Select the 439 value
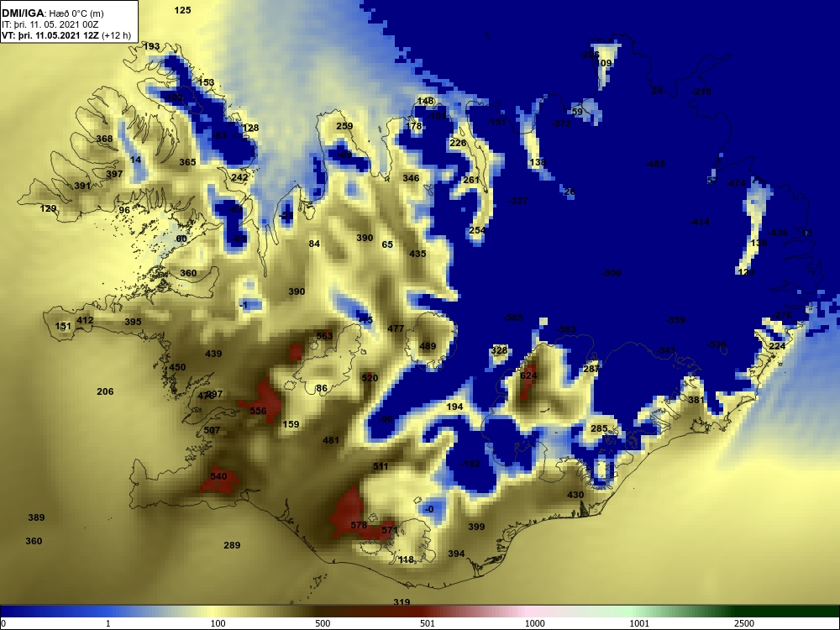Image resolution: width=840 pixels, height=630 pixels. tap(213, 354)
